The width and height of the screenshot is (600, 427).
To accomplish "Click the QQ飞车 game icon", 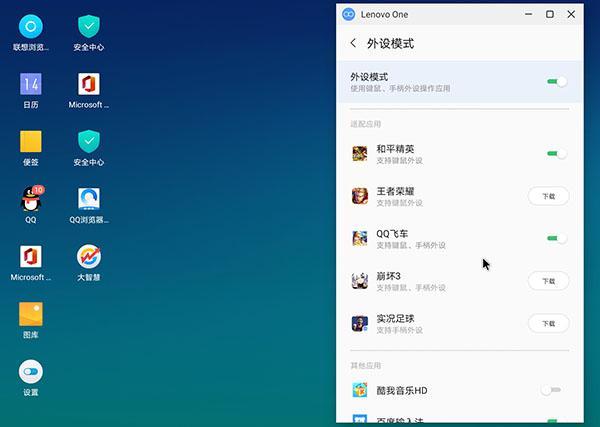I will coord(360,238).
